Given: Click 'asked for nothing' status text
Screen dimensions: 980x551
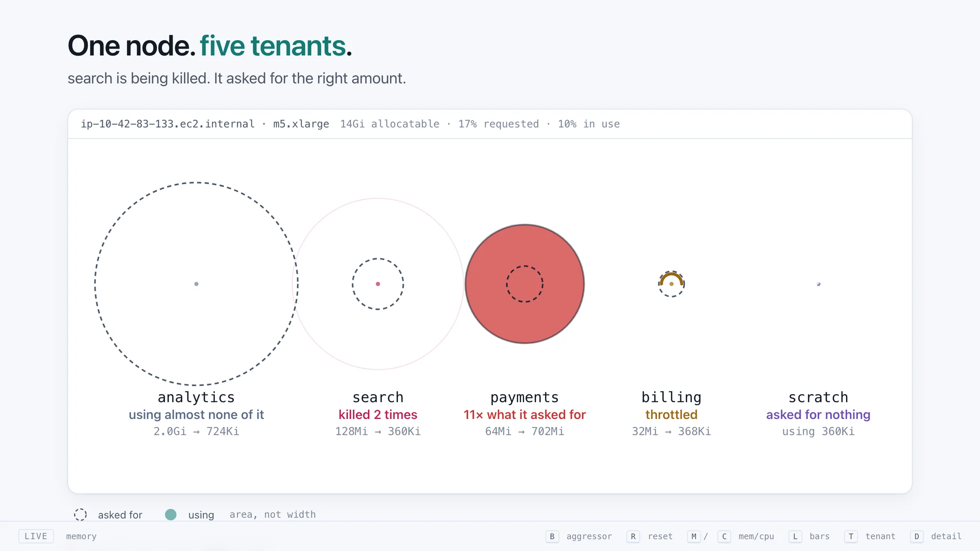Looking at the screenshot, I should tap(818, 415).
